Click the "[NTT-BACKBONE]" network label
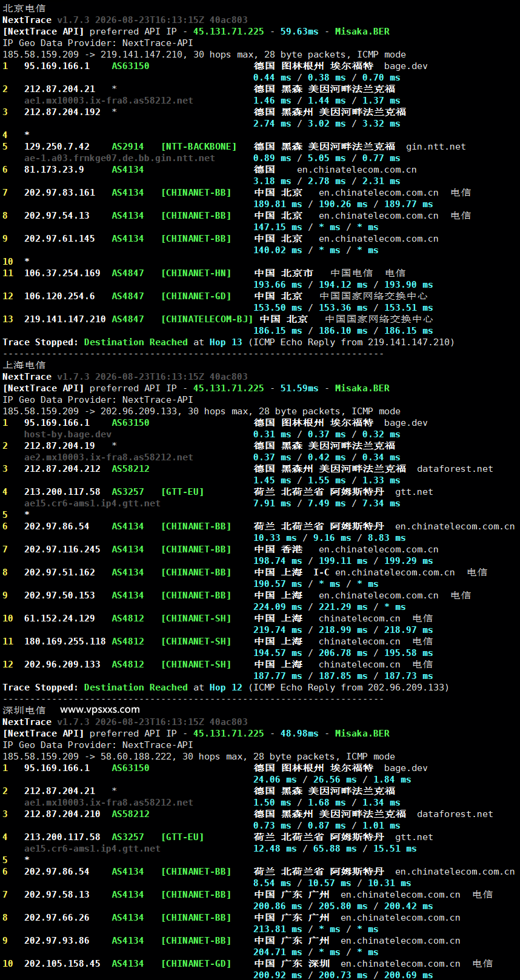The image size is (520, 980). coord(199,147)
